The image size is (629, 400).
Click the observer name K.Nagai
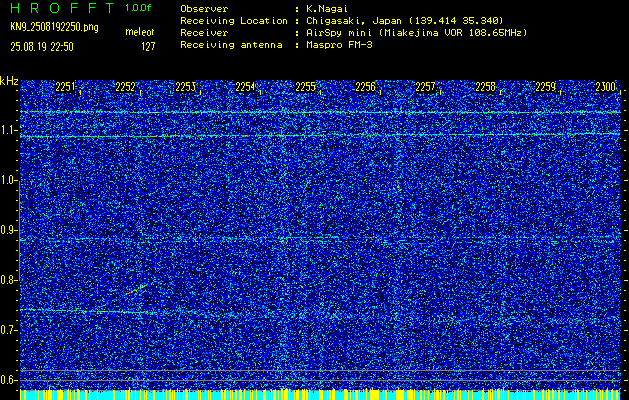pos(327,9)
